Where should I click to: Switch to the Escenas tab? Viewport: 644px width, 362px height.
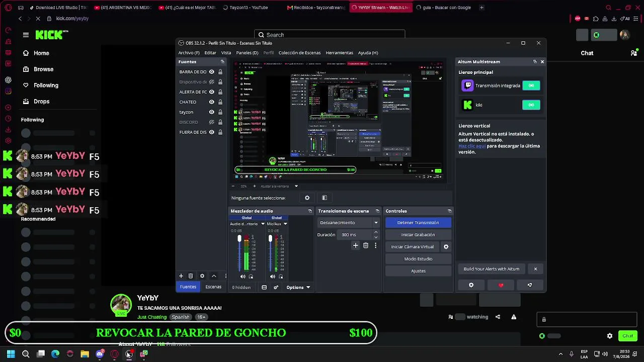pos(213,287)
